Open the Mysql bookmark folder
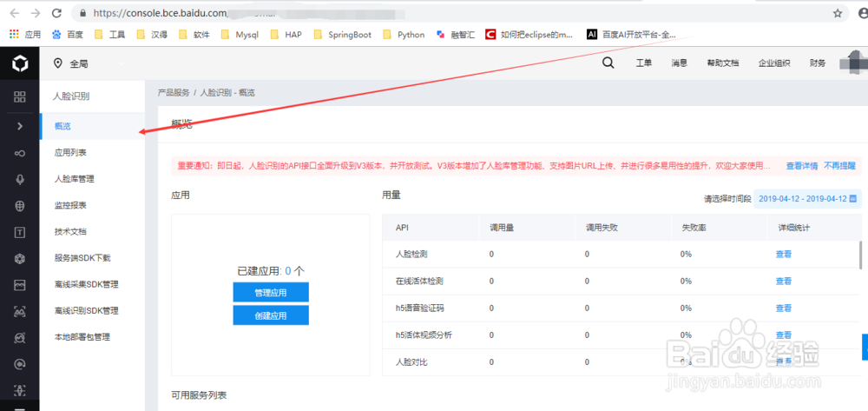 pyautogui.click(x=240, y=35)
